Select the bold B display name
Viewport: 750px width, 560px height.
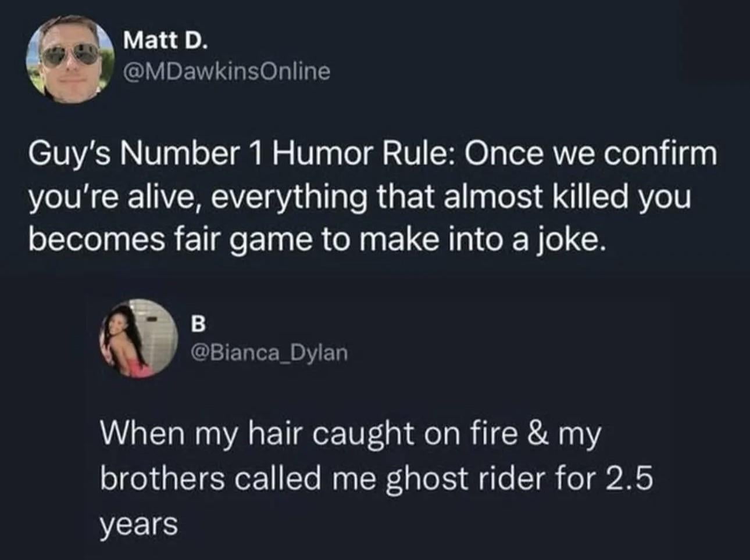pos(199,325)
